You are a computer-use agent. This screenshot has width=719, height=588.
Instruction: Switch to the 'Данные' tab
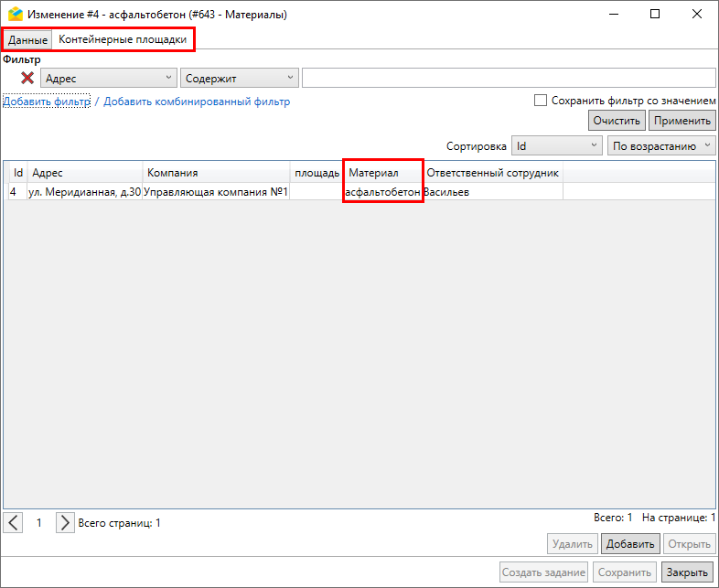(27, 40)
